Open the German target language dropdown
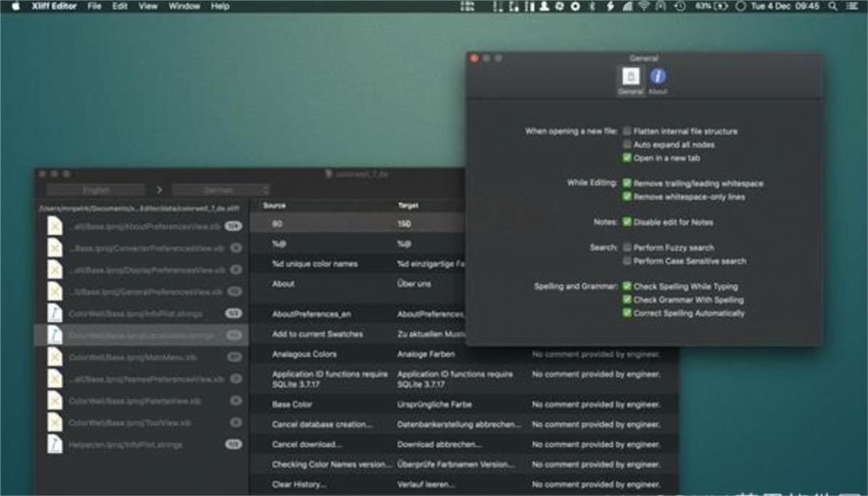 click(221, 190)
